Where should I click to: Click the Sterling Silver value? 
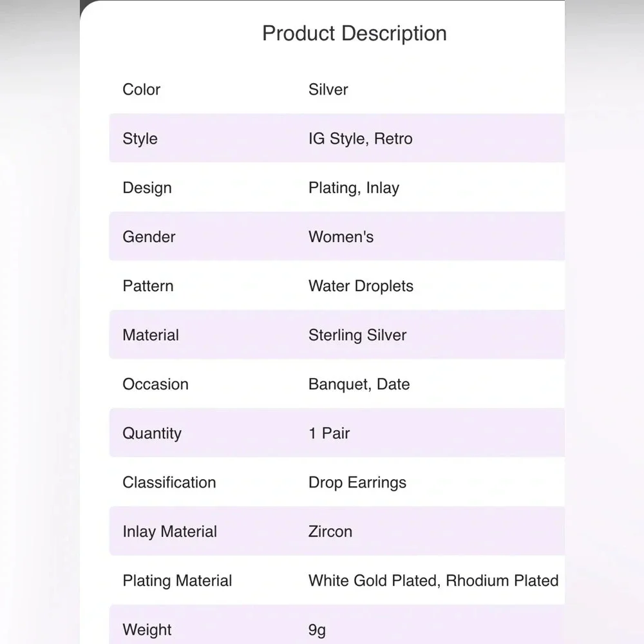pyautogui.click(x=357, y=335)
